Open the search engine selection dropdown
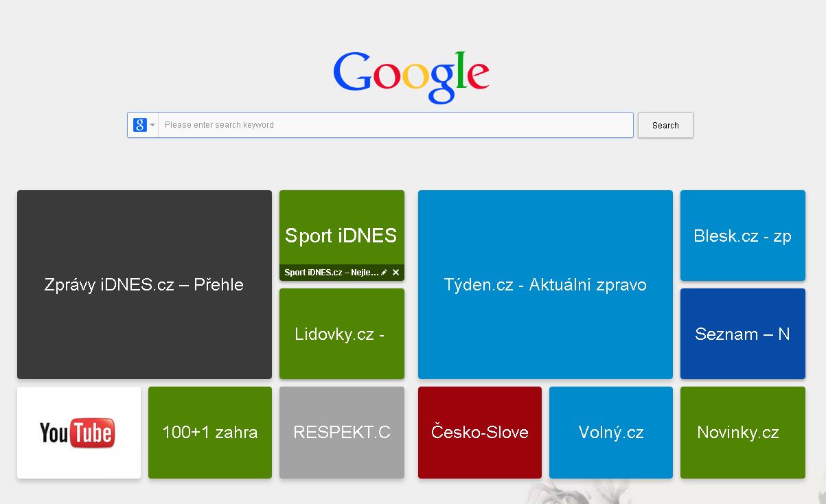This screenshot has height=504, width=826. coord(152,125)
